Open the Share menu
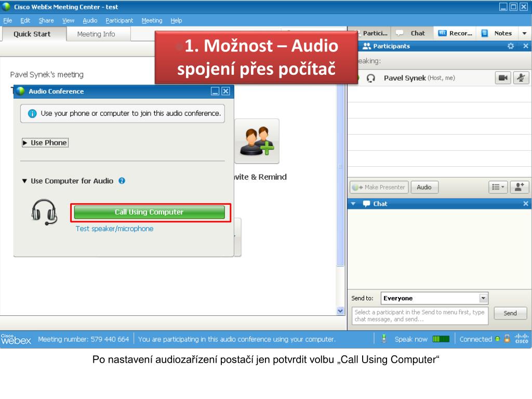The width and height of the screenshot is (532, 399). click(x=46, y=20)
